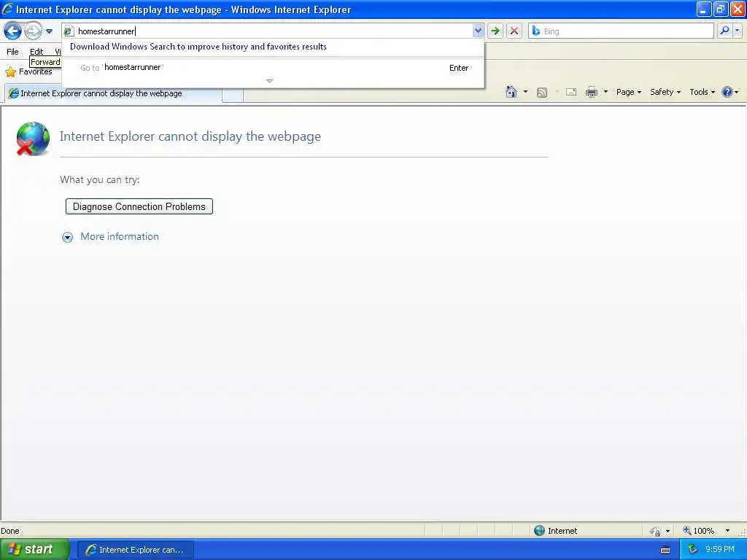Open the Print options dropdown arrow

[x=605, y=92]
